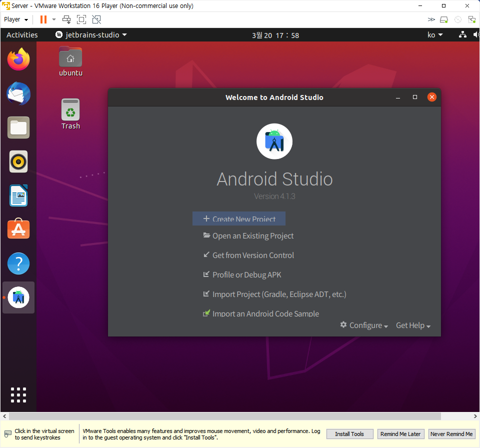480x448 pixels.
Task: Launch Rhythmbox music player
Action: [18, 161]
